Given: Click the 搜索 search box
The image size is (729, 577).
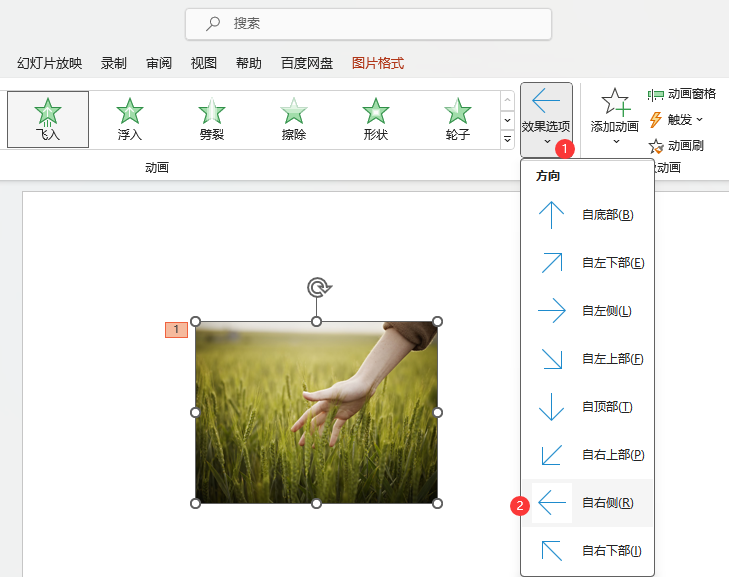Looking at the screenshot, I should (368, 24).
